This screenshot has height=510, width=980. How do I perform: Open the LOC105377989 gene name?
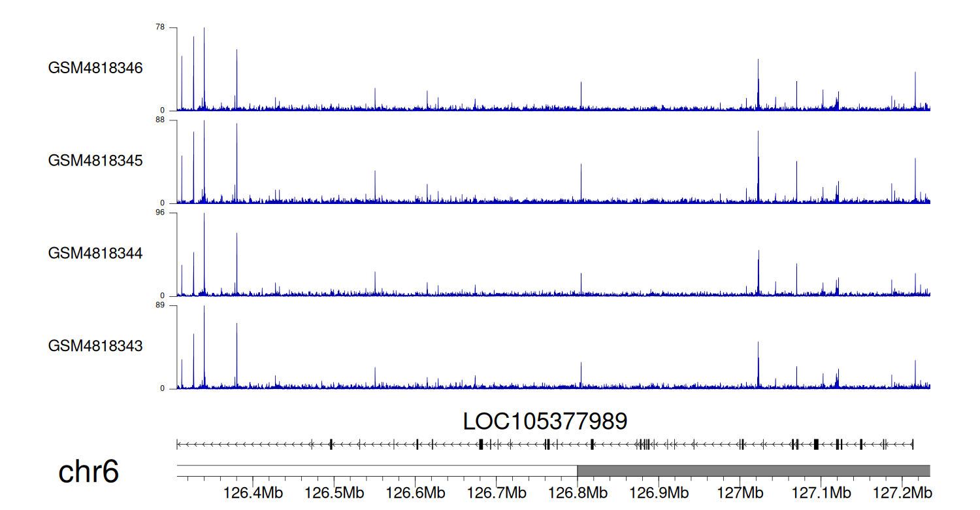pyautogui.click(x=545, y=422)
